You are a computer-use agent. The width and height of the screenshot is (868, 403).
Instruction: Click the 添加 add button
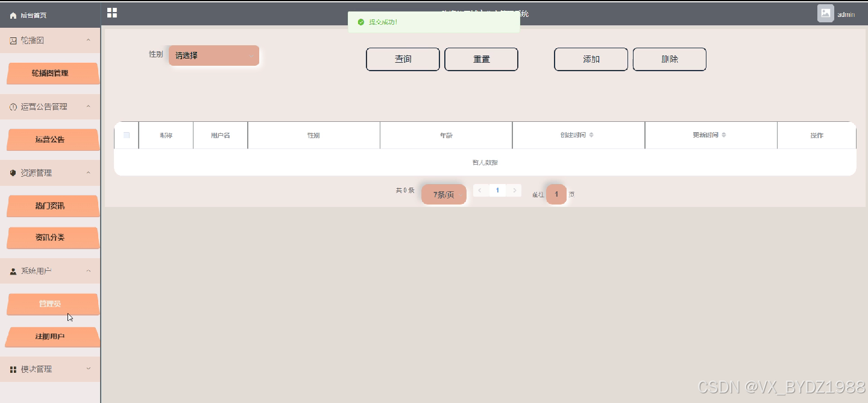point(591,59)
